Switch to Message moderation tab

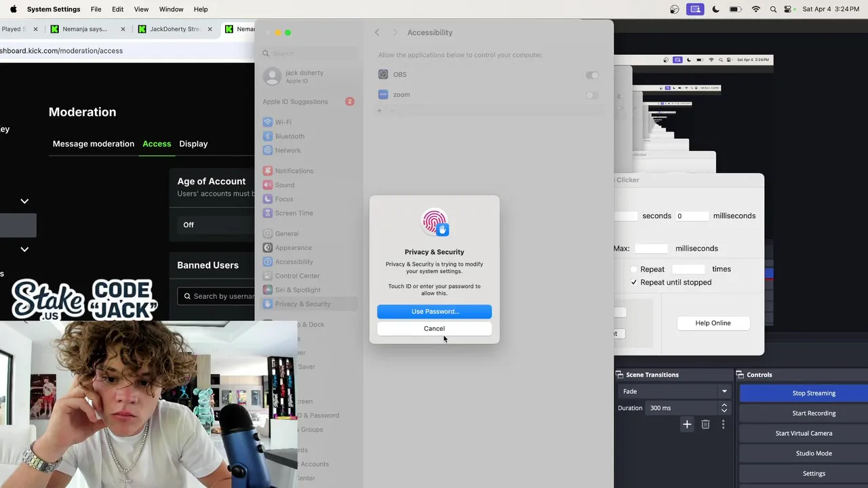point(94,144)
